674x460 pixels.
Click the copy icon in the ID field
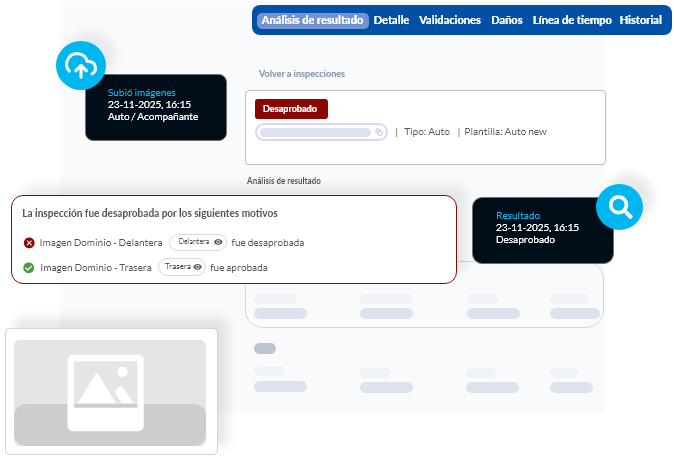pyautogui.click(x=379, y=132)
